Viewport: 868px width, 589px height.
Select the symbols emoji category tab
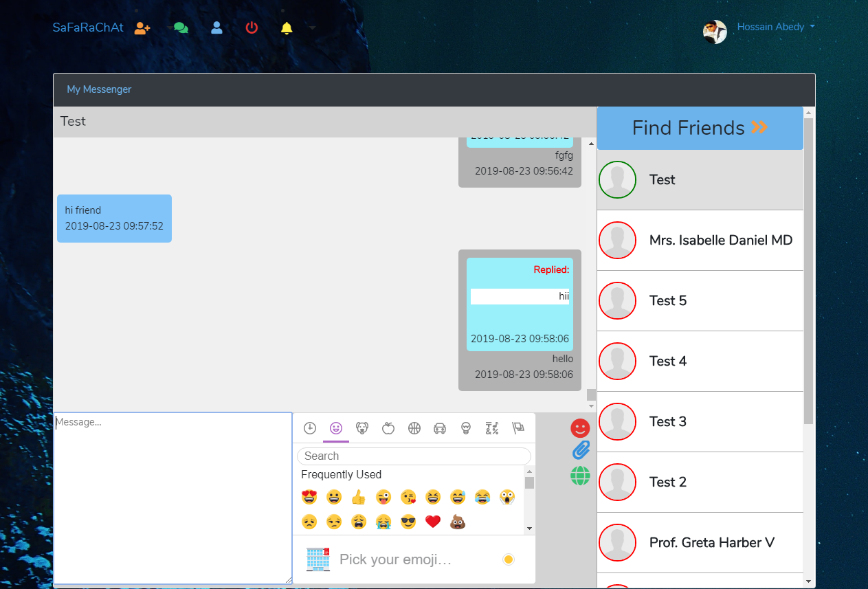492,428
